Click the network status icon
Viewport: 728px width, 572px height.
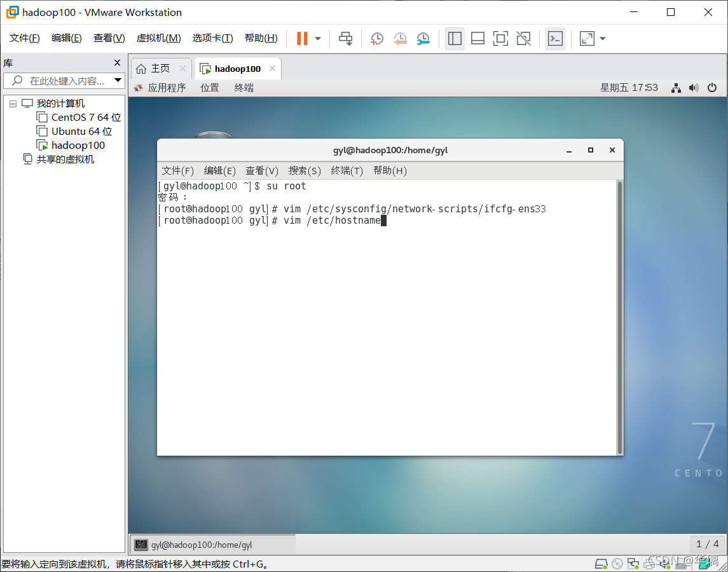pyautogui.click(x=676, y=88)
